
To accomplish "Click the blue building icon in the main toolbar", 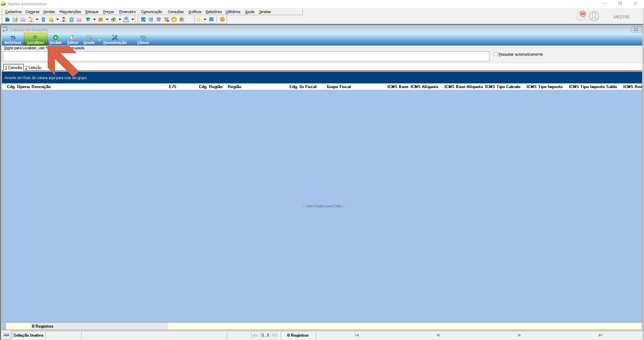I will 7,19.
